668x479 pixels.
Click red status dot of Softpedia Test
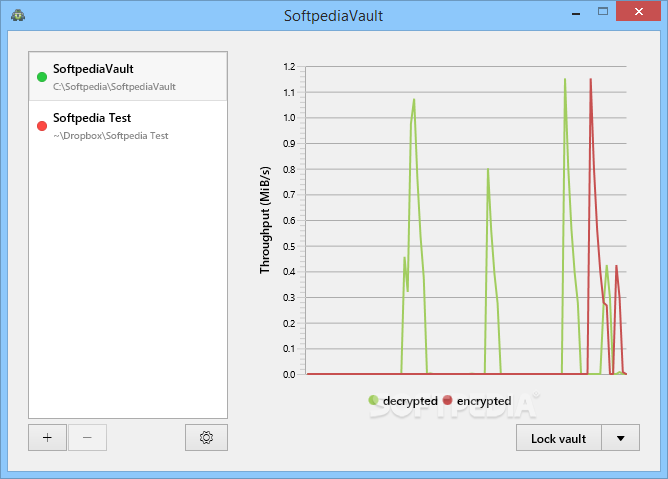42,126
